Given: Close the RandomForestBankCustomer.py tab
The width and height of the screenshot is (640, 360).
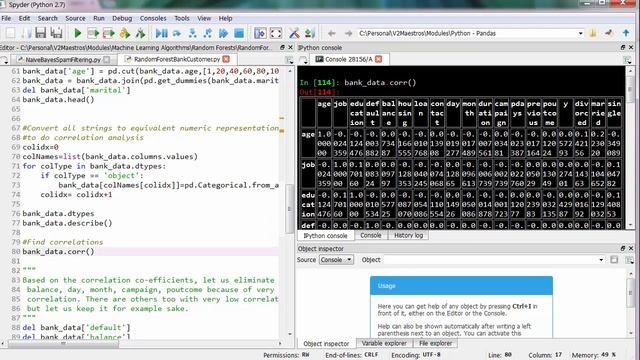Looking at the screenshot, I should (226, 59).
